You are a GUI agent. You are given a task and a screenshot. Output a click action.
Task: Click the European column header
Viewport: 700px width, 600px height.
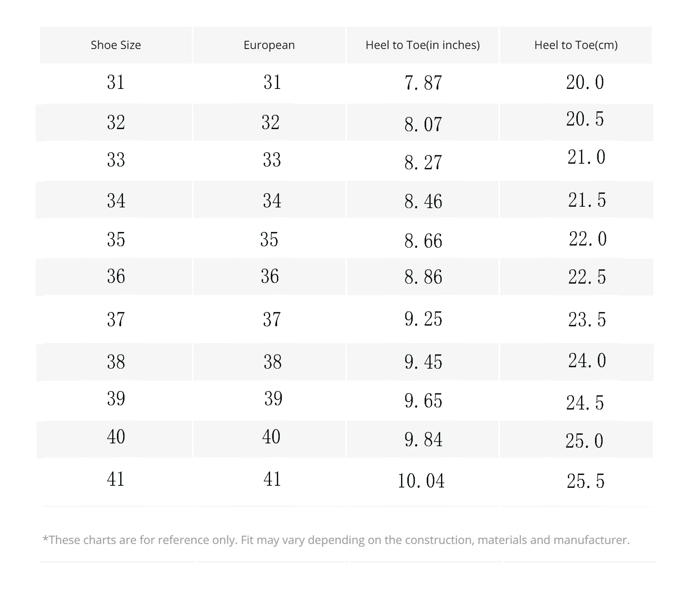pyautogui.click(x=269, y=45)
